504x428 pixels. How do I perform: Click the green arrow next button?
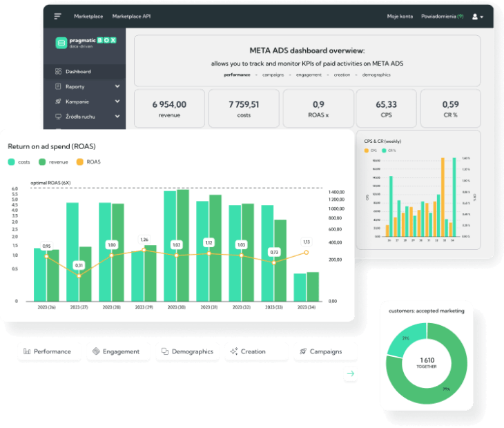pyautogui.click(x=351, y=373)
